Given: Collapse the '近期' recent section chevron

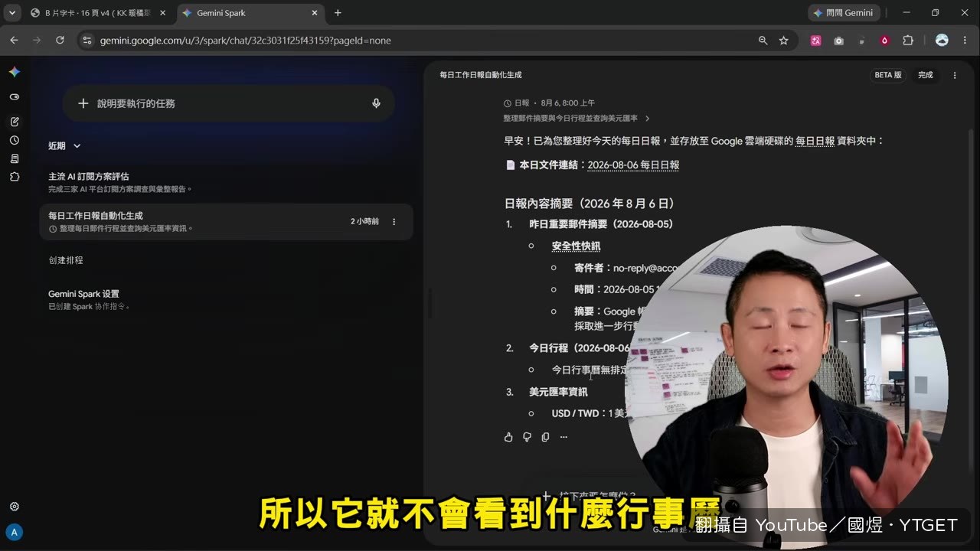Looking at the screenshot, I should [x=77, y=146].
